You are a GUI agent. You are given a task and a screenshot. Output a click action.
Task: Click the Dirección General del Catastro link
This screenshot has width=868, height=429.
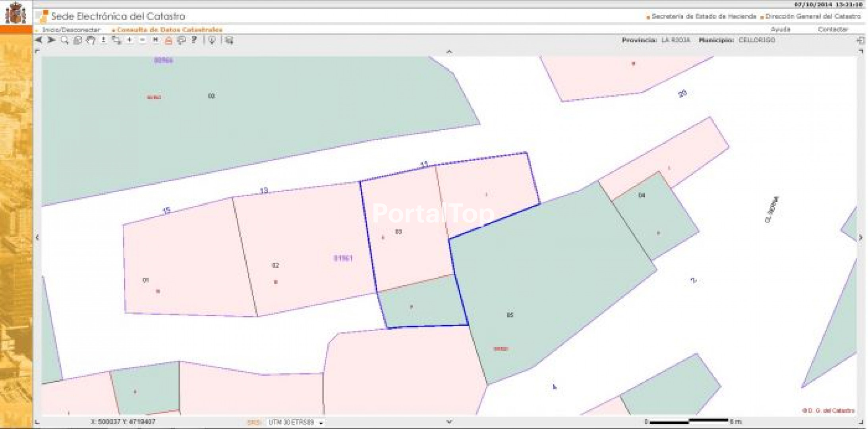(813, 17)
